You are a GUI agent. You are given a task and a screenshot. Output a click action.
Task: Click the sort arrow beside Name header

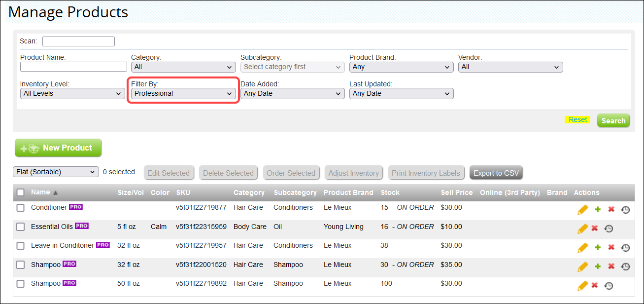click(x=55, y=193)
